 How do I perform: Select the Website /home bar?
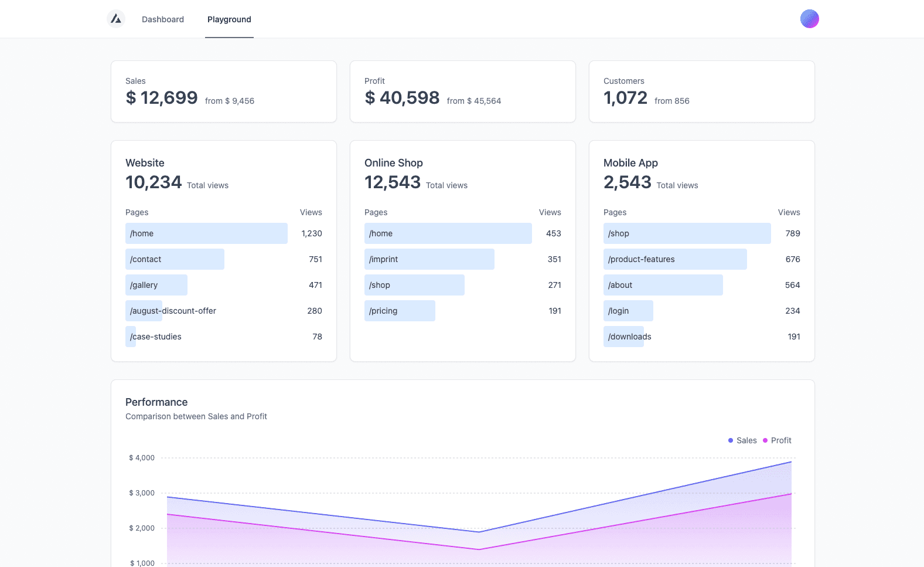(206, 233)
